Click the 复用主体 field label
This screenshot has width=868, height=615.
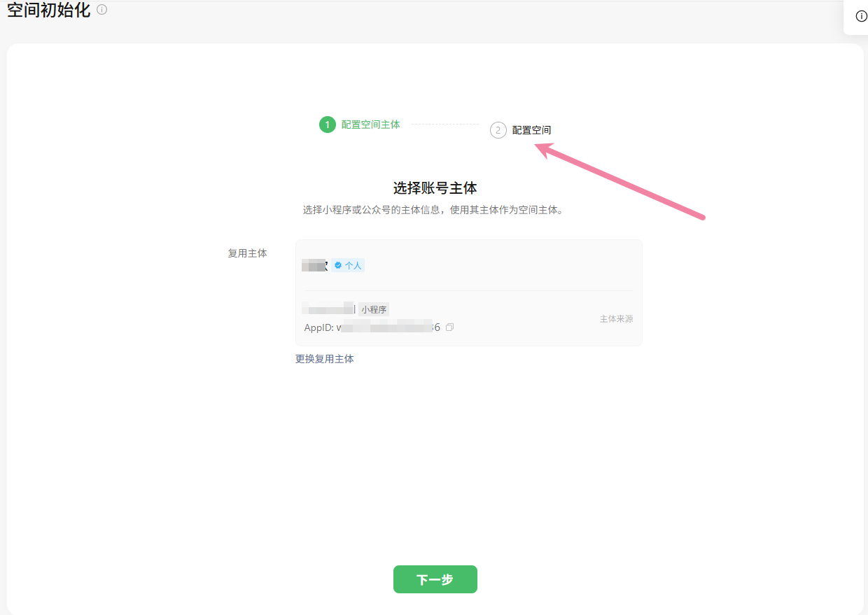(247, 253)
